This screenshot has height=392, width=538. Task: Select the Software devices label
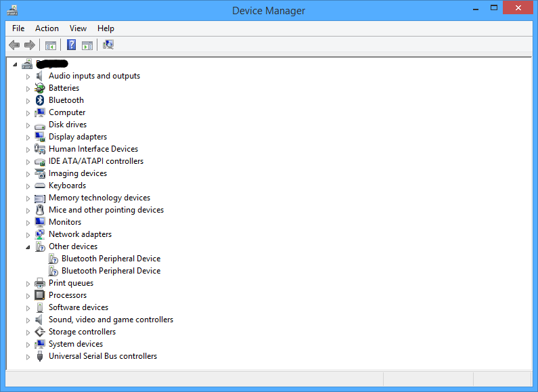click(x=79, y=307)
